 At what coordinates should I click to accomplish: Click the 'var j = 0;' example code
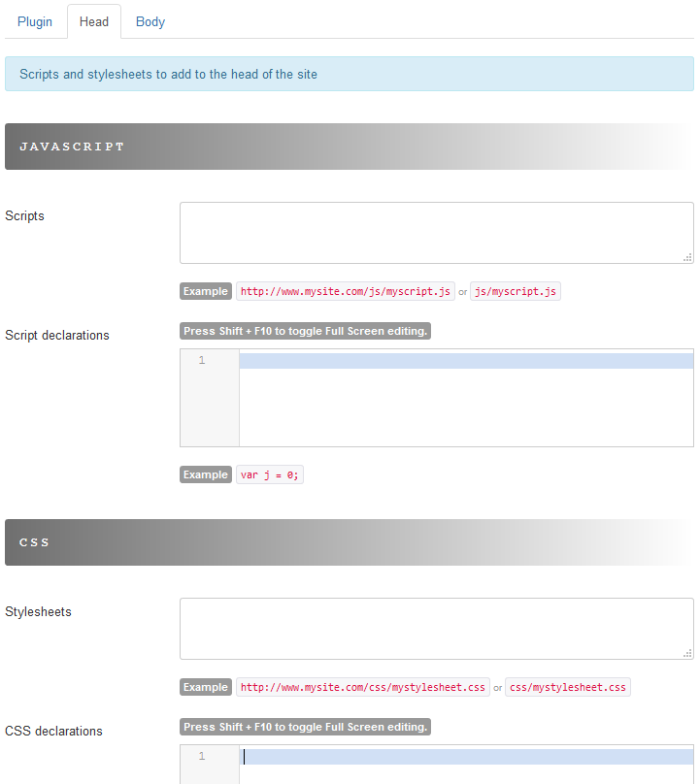coord(270,475)
